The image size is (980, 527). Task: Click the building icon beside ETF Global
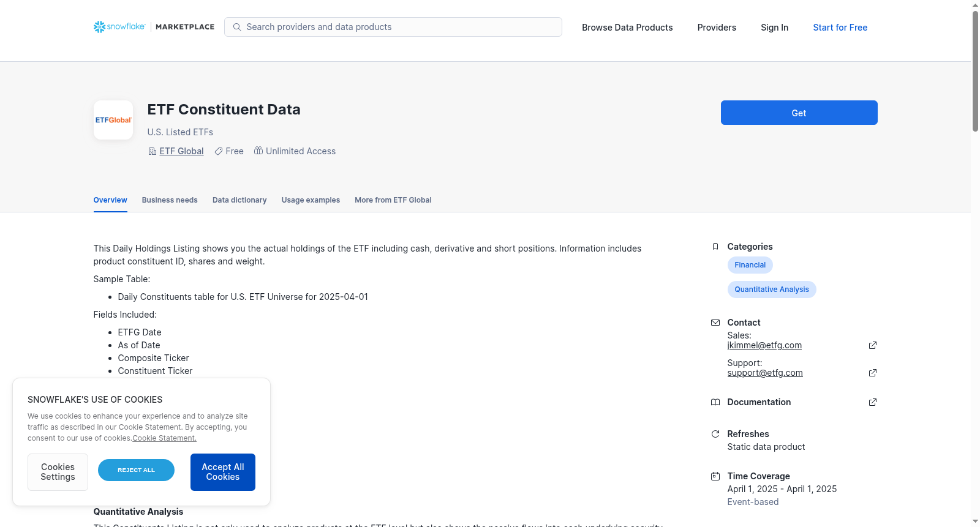153,151
